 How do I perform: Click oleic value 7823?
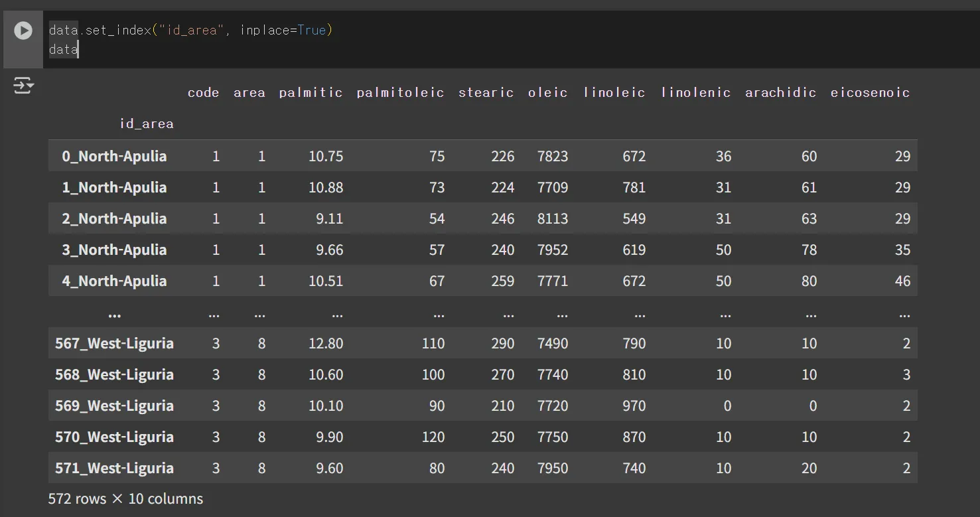tap(553, 157)
